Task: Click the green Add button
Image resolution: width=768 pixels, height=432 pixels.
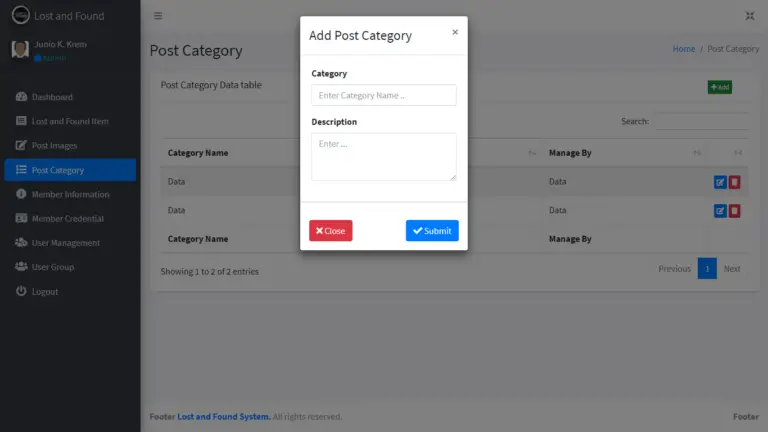Action: [x=720, y=87]
